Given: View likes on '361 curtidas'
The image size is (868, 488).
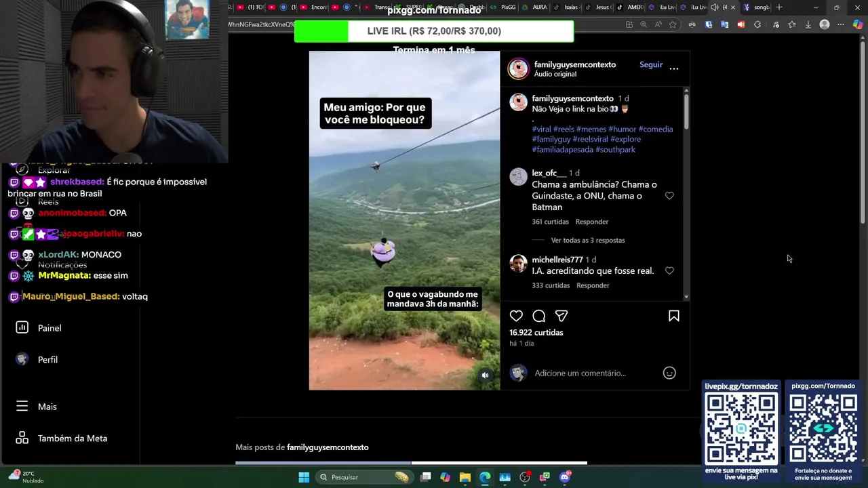Looking at the screenshot, I should 551,222.
